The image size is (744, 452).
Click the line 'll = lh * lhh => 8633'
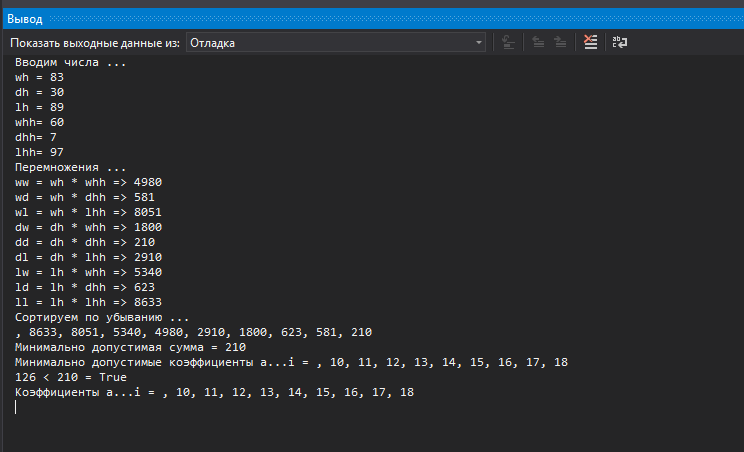pos(88,302)
